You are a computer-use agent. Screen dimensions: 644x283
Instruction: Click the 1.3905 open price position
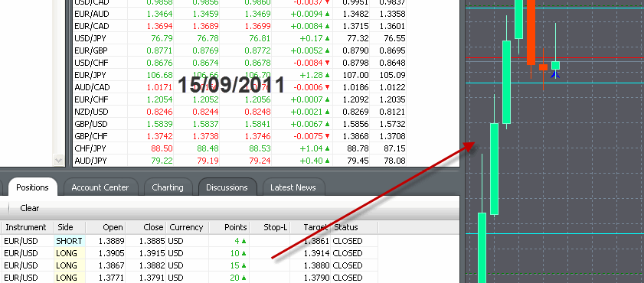[x=111, y=253]
